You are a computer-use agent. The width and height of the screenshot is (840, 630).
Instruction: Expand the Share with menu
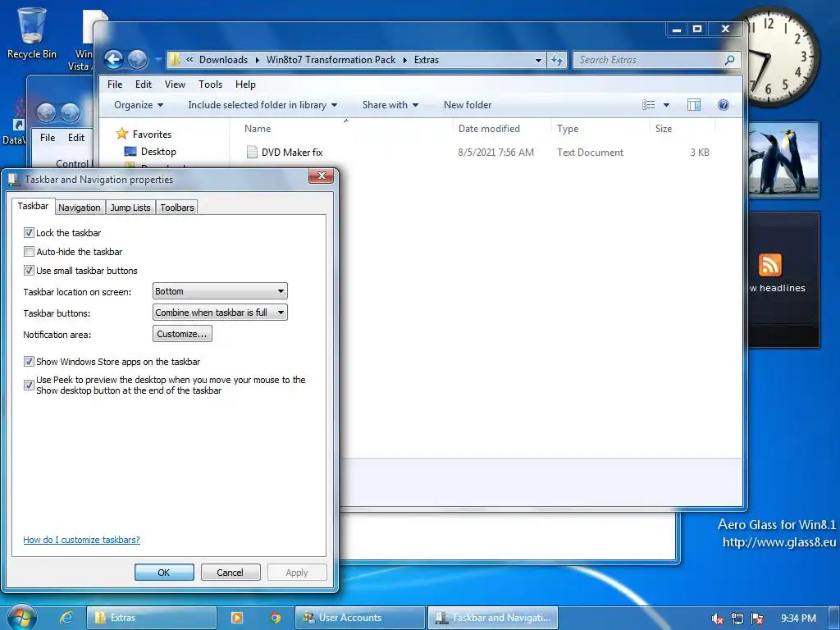pyautogui.click(x=390, y=105)
